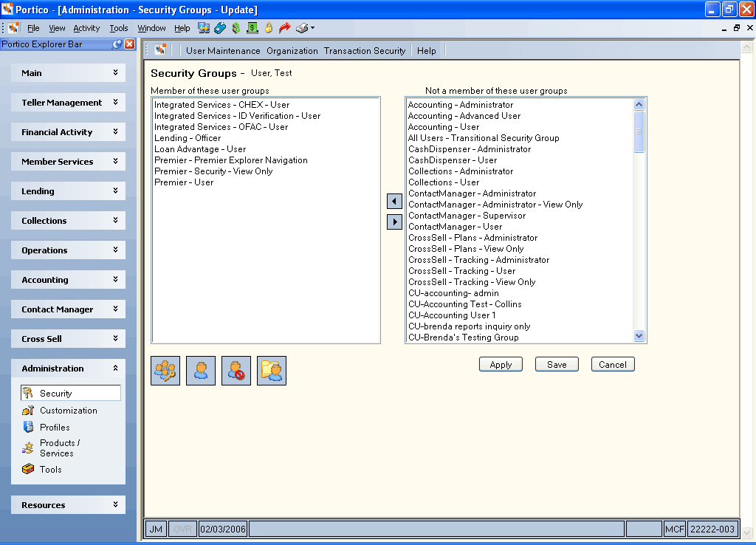Expand the Cross Sell section
This screenshot has height=545, width=756.
pyautogui.click(x=68, y=338)
